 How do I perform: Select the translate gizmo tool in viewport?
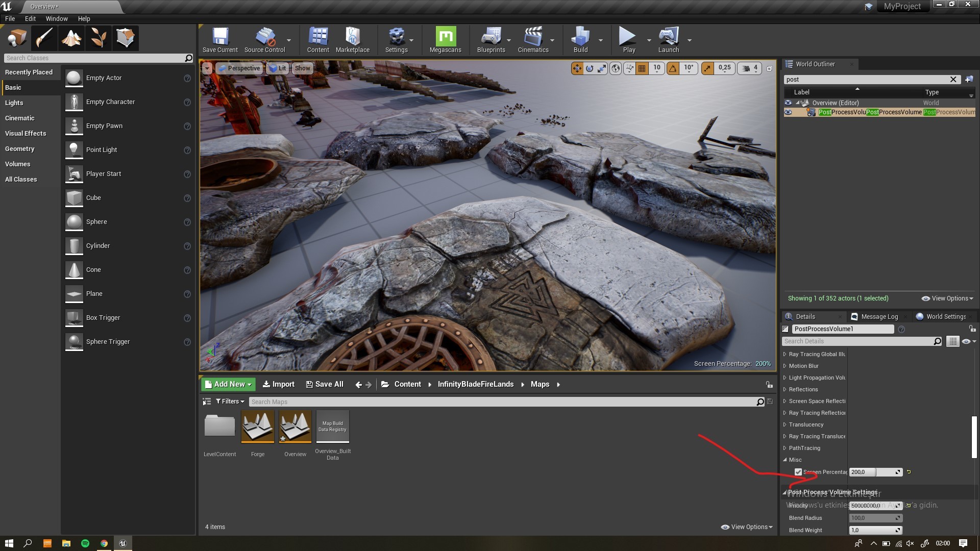577,68
